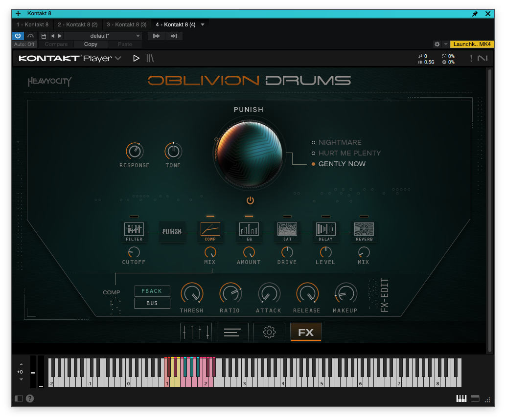506x420 pixels.
Task: Click the arrow-to-bar routing icon
Action: [x=174, y=36]
